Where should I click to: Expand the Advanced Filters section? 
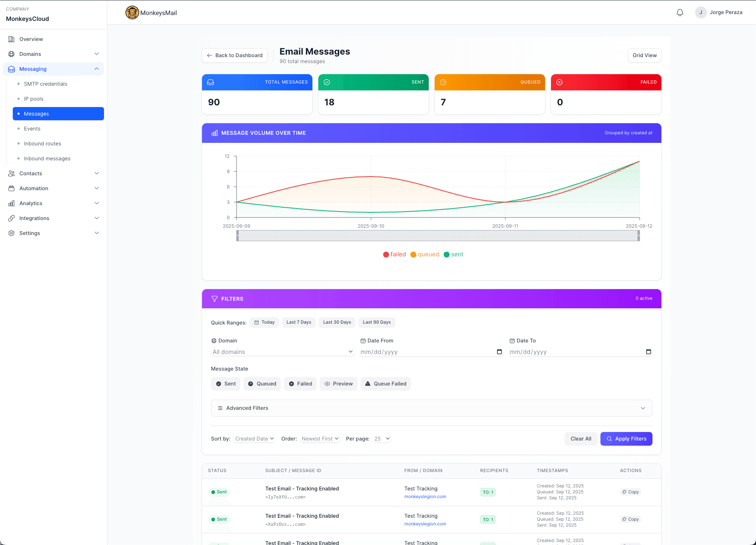point(431,408)
